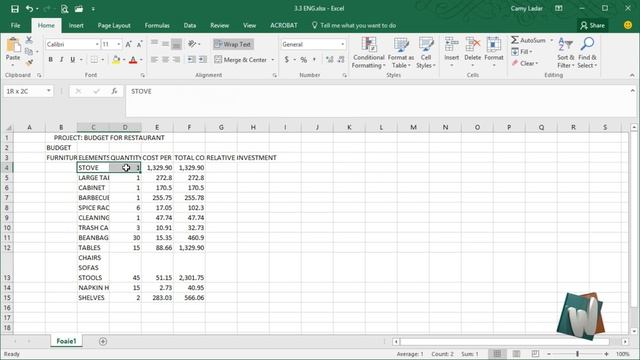Toggle Bottom Align in alignment group
640x360 pixels.
176,44
